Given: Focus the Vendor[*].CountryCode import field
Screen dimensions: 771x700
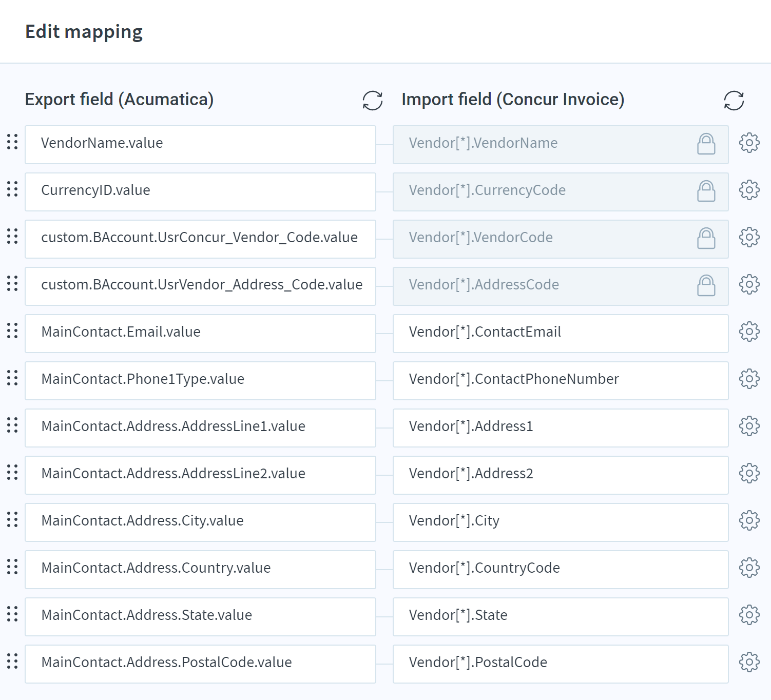Looking at the screenshot, I should [x=561, y=570].
